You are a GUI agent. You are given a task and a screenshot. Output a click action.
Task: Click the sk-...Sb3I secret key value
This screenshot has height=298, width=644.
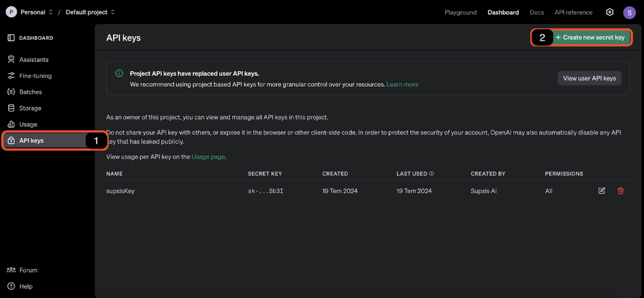[x=266, y=191]
